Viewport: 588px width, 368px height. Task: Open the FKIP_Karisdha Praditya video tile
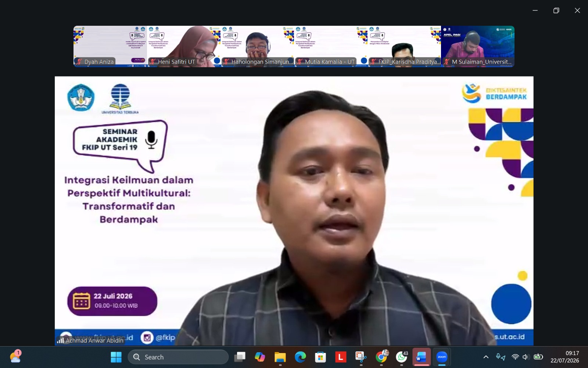tap(404, 46)
